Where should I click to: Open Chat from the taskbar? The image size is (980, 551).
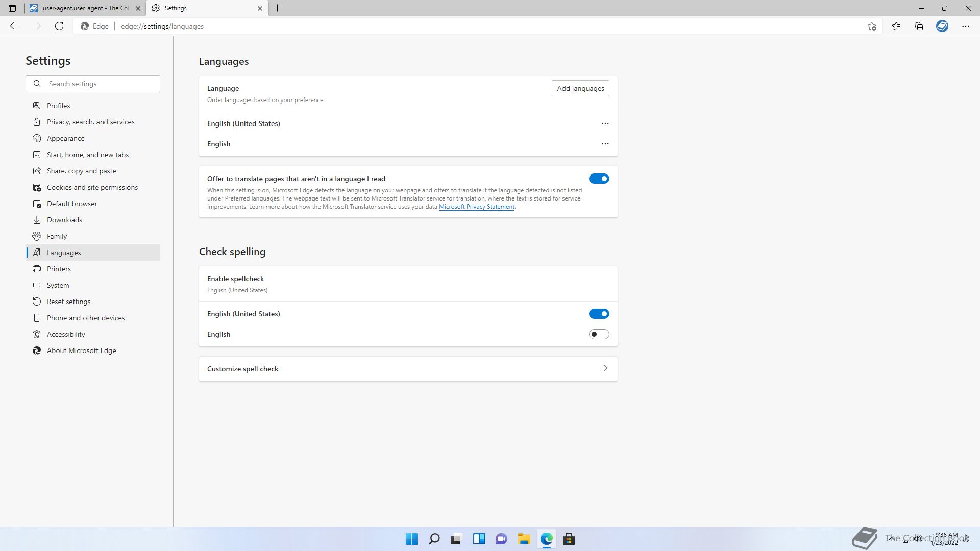[x=501, y=539]
